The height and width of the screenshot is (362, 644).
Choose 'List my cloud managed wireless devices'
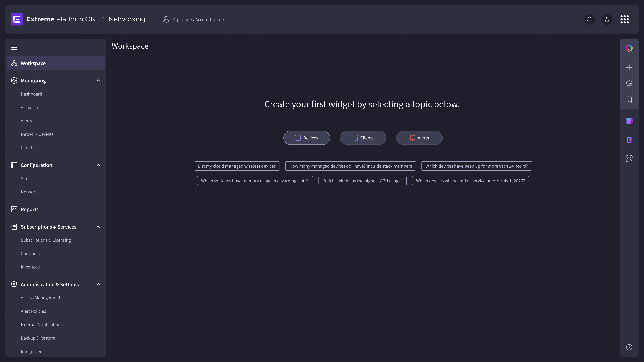(237, 166)
